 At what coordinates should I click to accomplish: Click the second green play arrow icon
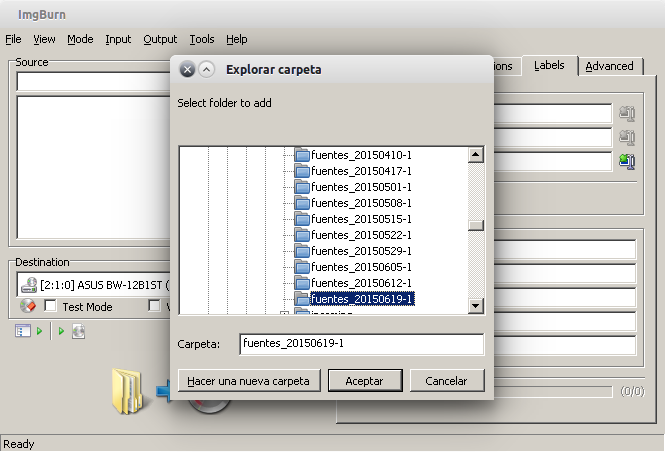pyautogui.click(x=61, y=331)
